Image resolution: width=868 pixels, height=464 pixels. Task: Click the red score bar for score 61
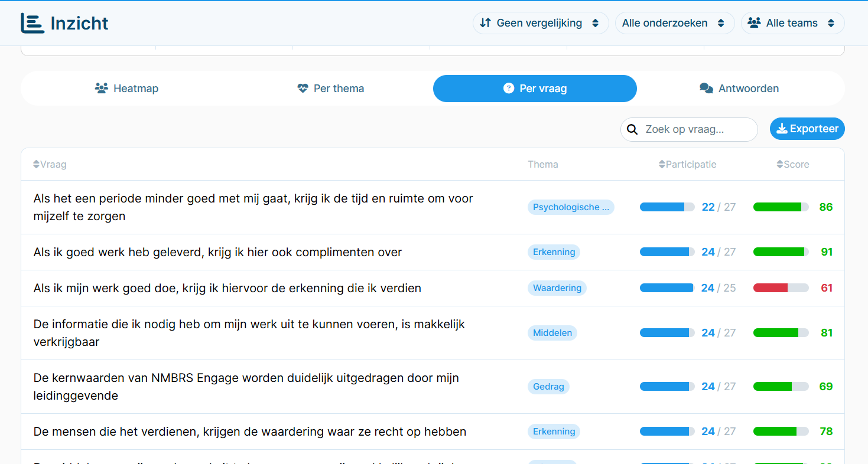[x=781, y=288]
